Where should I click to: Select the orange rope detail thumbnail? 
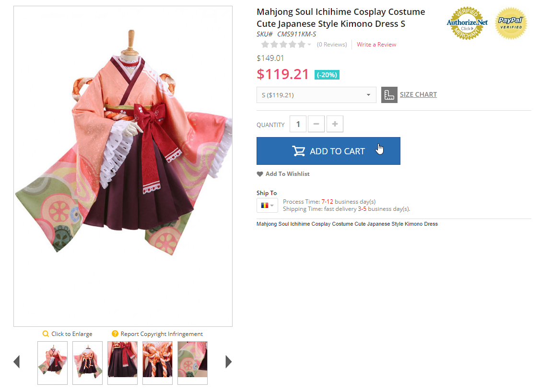(x=157, y=363)
